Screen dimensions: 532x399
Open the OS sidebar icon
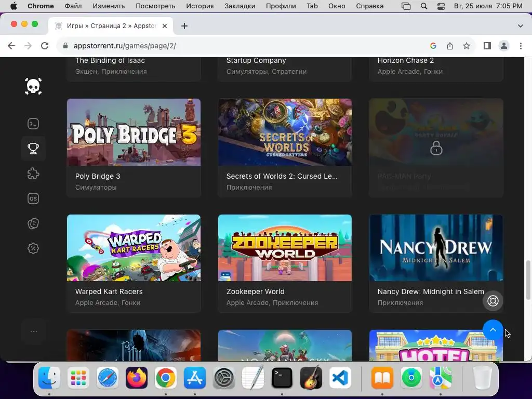point(33,198)
